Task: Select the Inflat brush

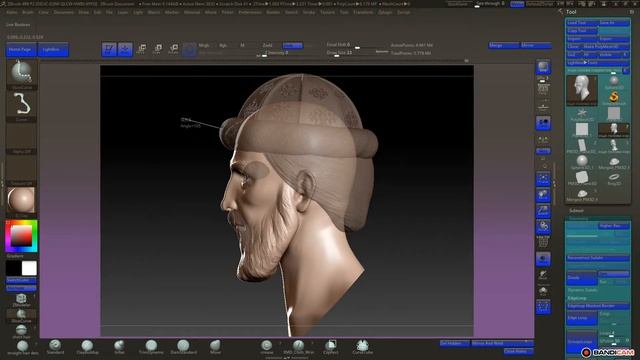Action: pos(119,347)
